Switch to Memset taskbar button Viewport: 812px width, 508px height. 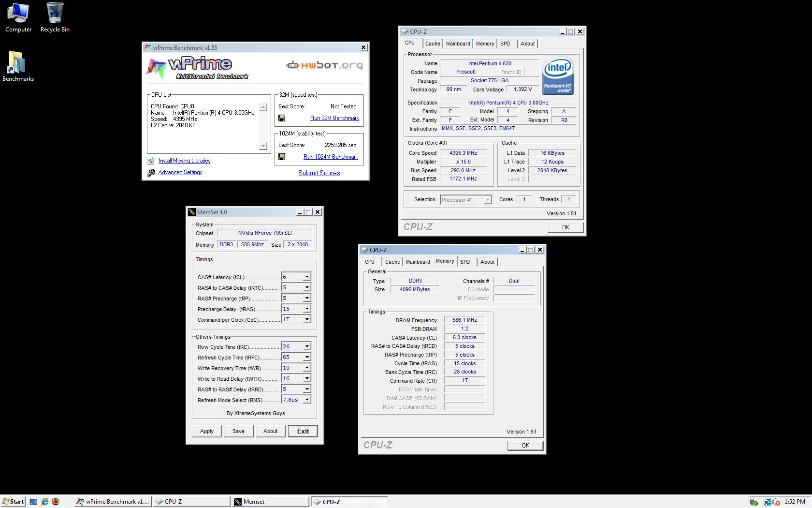270,502
